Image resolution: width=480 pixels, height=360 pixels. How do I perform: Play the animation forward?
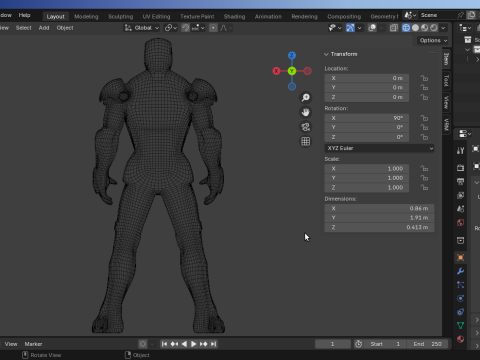[193, 344]
